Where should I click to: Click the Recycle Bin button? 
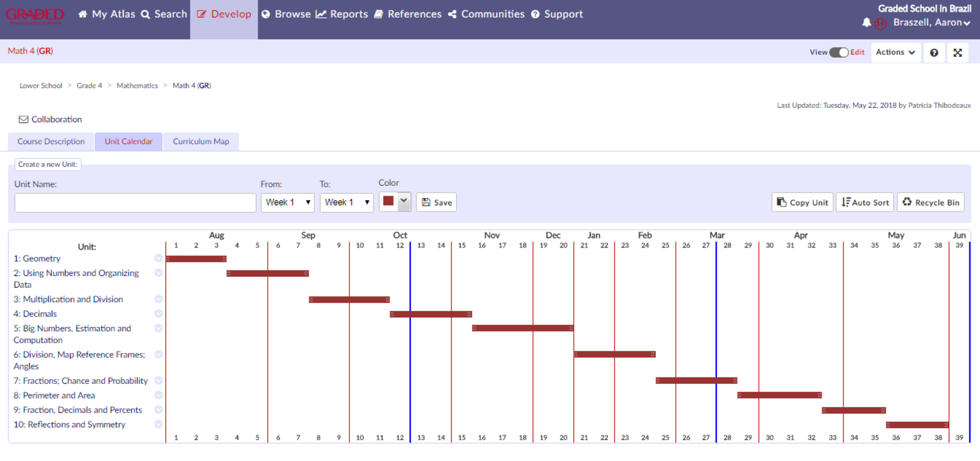pyautogui.click(x=930, y=202)
